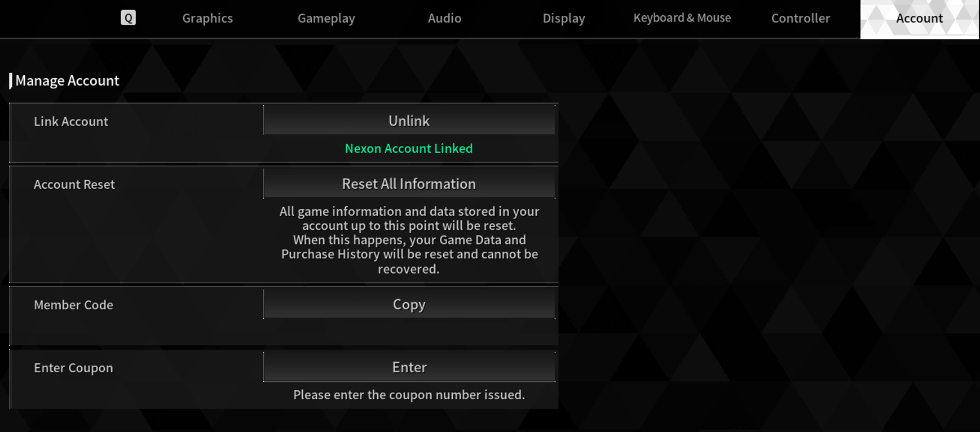The height and width of the screenshot is (432, 980).
Task: Click the Unlink button for Link Account
Action: click(408, 119)
